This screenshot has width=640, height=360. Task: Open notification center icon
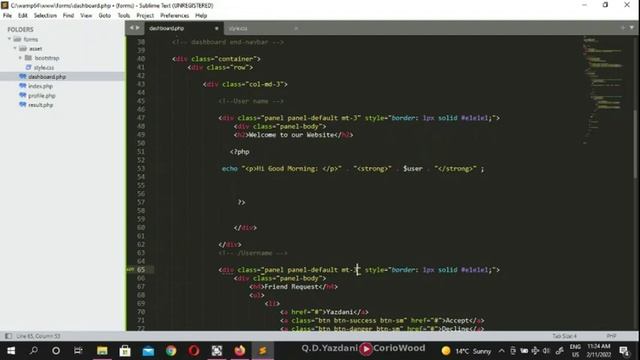pos(624,351)
